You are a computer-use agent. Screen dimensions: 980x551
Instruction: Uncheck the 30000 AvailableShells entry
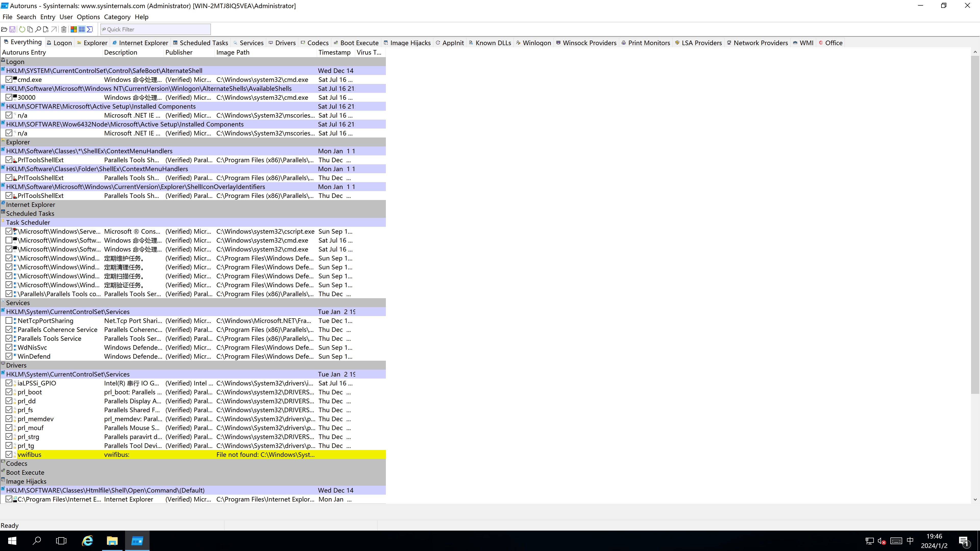click(x=9, y=97)
